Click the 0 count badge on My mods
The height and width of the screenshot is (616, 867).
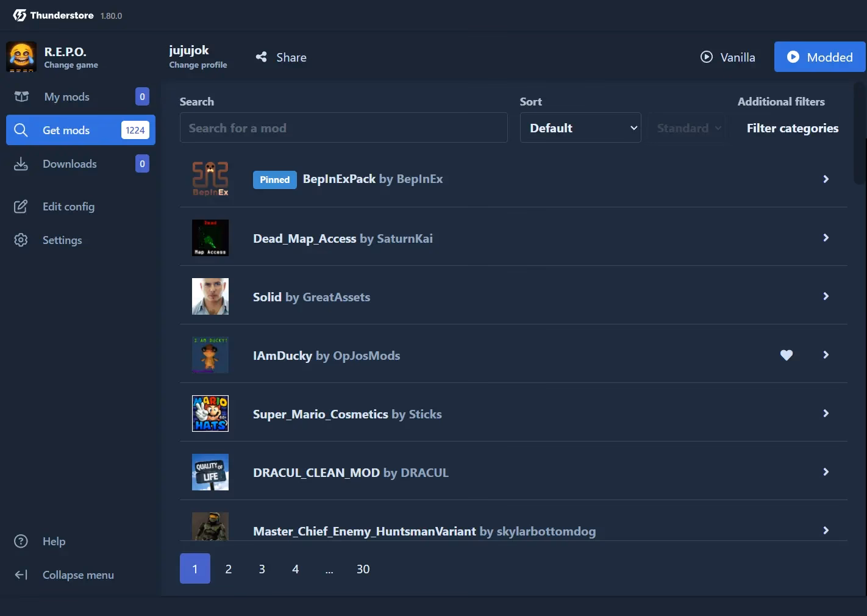[142, 96]
